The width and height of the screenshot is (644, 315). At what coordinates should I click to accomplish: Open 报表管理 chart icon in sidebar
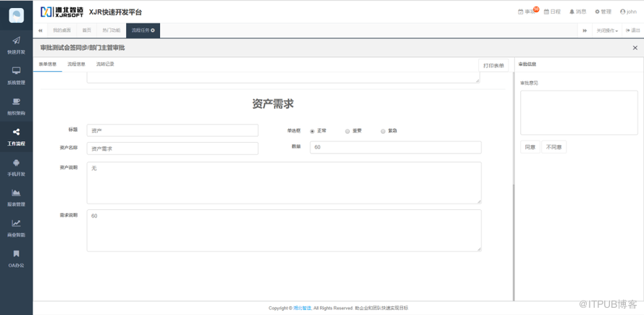[16, 196]
